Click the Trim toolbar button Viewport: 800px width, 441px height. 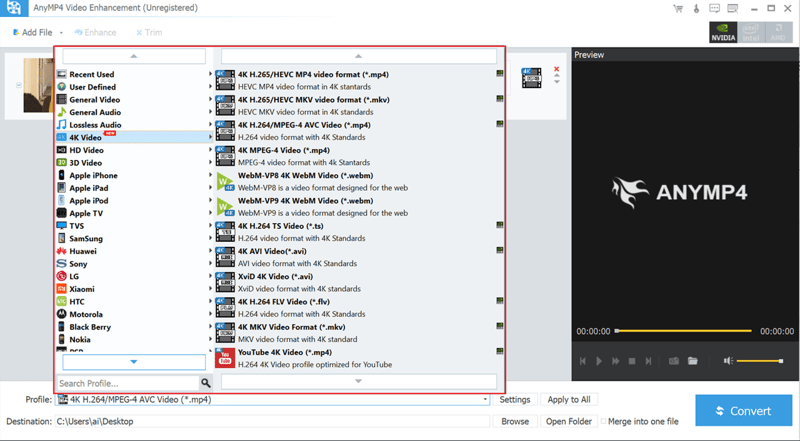point(149,32)
